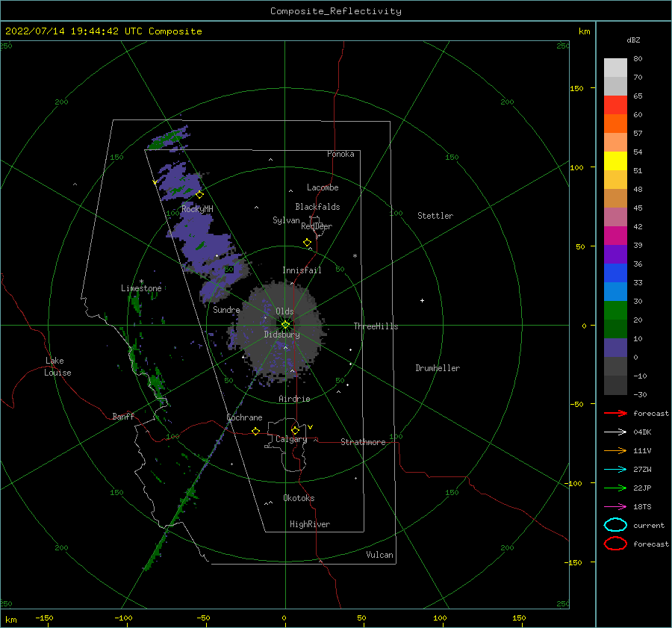The width and height of the screenshot is (672, 628).
Task: Click the white plus marker east of ThreeHills
Action: 422,300
